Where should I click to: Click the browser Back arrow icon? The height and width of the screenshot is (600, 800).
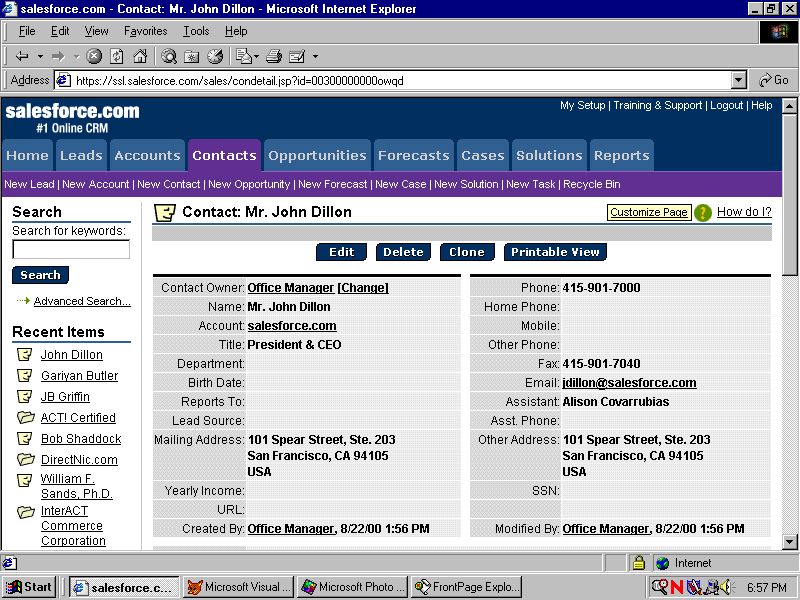(22, 56)
